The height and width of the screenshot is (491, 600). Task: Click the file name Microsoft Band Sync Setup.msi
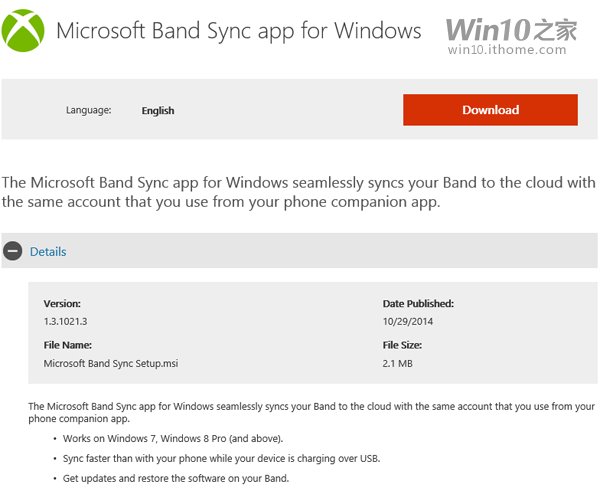point(111,364)
